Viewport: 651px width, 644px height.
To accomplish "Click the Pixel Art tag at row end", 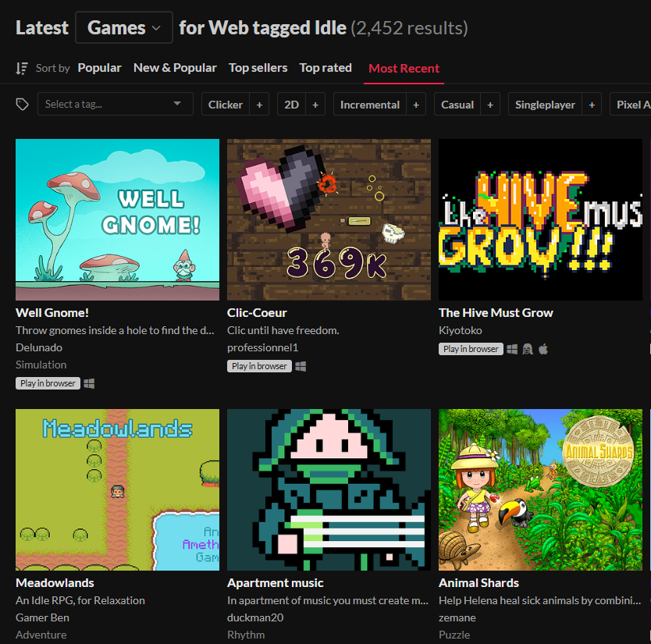I will point(631,105).
